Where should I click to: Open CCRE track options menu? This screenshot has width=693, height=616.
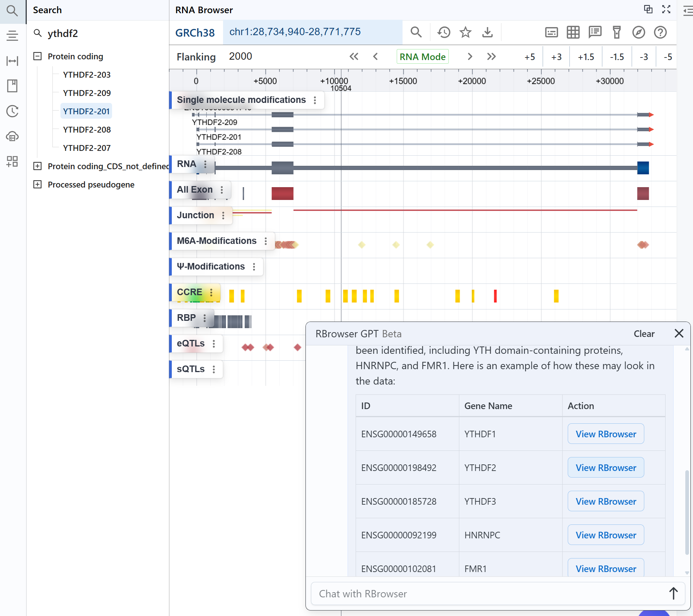pyautogui.click(x=211, y=292)
